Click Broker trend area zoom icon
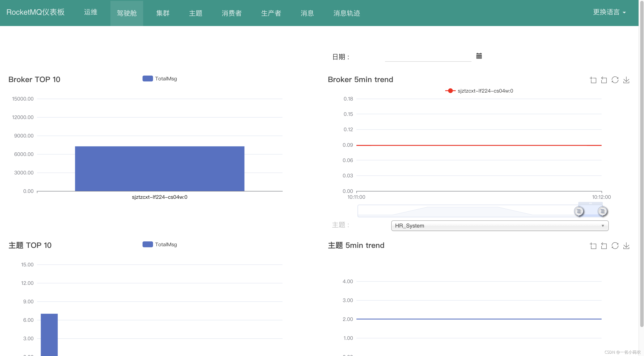Image resolution: width=644 pixels, height=356 pixels. pyautogui.click(x=593, y=80)
